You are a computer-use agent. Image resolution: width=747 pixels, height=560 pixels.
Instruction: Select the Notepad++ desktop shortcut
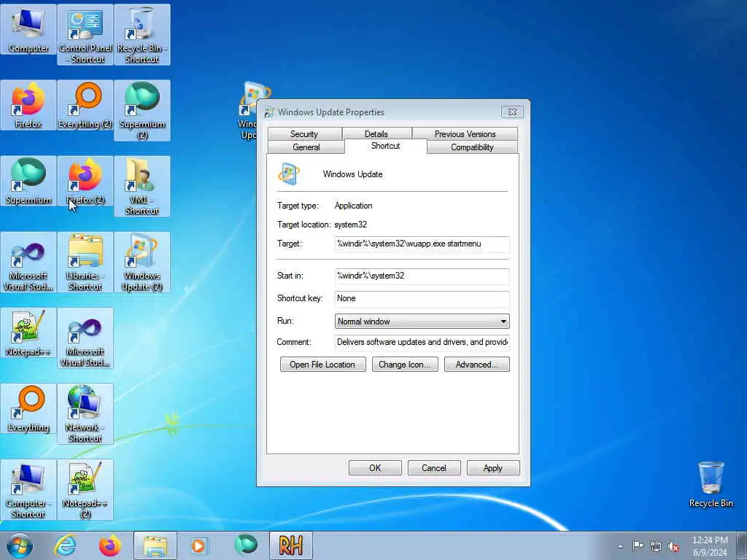tap(28, 332)
